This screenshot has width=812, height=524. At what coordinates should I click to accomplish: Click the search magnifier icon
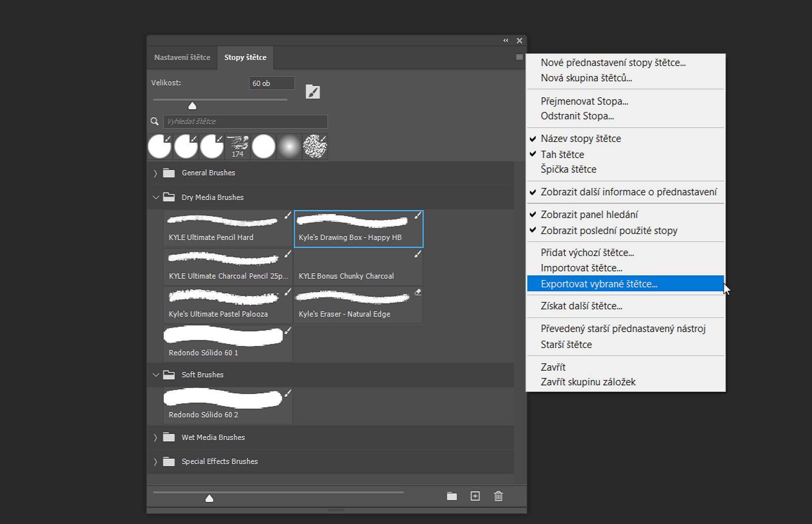tap(155, 121)
